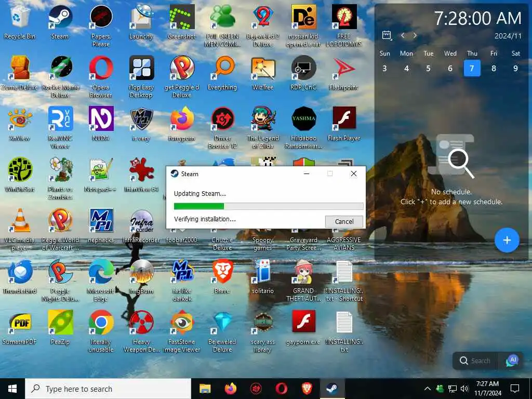Image resolution: width=532 pixels, height=399 pixels.
Task: Open the Recycle Bin desktop icon
Action: pos(20,17)
